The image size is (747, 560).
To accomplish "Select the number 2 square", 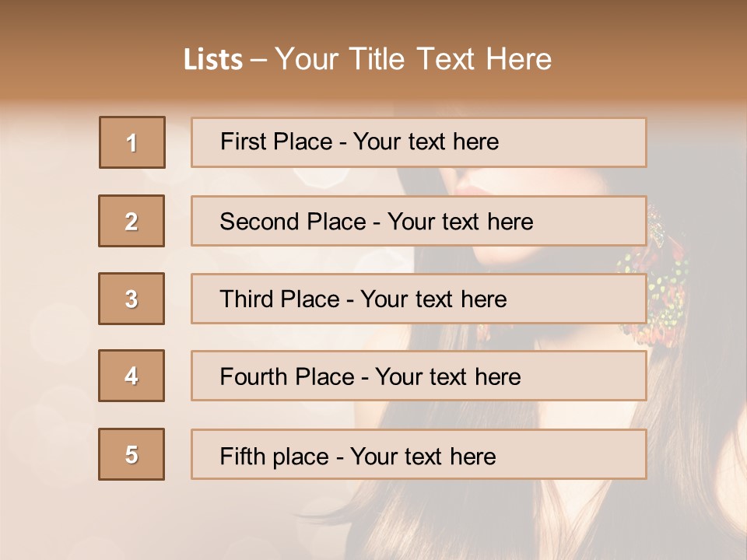I will pyautogui.click(x=132, y=221).
